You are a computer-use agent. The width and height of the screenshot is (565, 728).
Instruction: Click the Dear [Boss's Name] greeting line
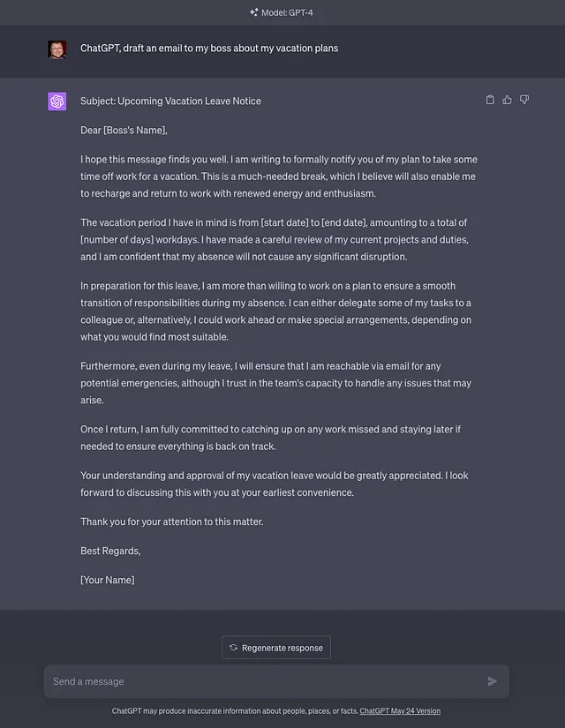coord(124,131)
